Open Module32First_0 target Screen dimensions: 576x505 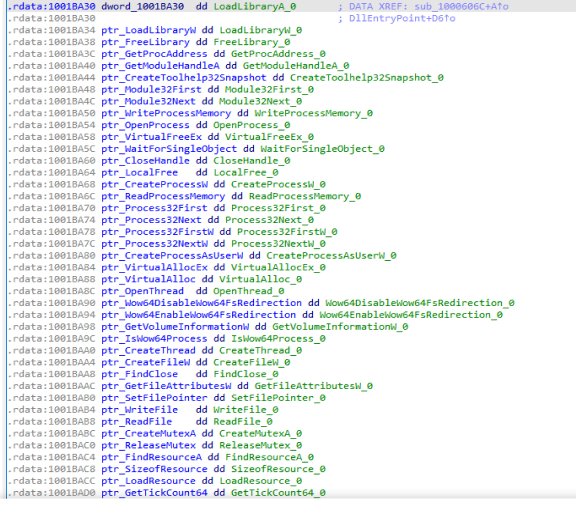pyautogui.click(x=269, y=90)
